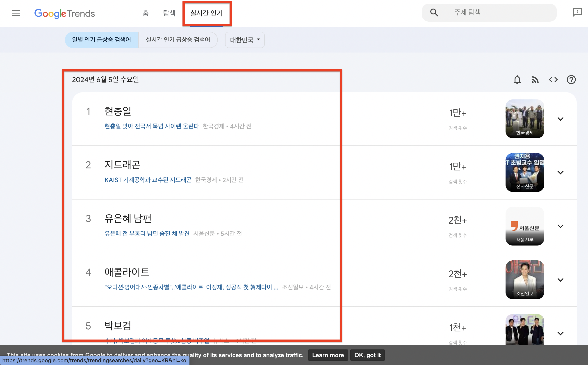
Task: Click the 서울신문 article thumbnail
Action: pos(524,226)
